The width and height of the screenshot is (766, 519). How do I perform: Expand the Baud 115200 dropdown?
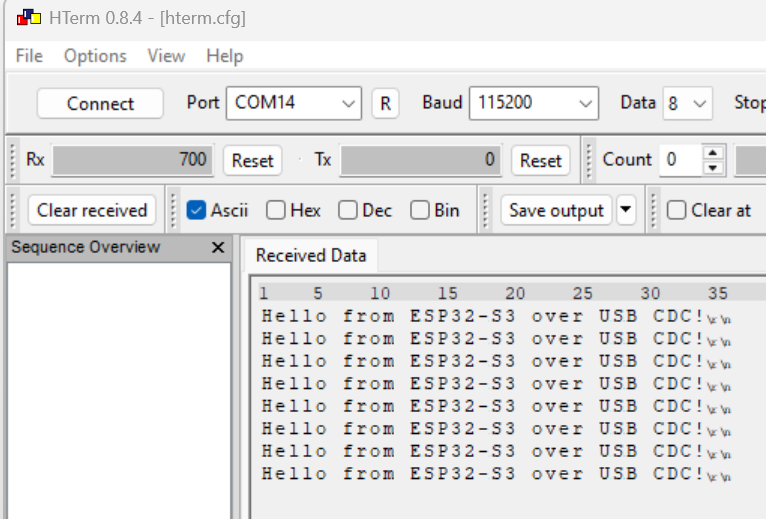tap(584, 103)
